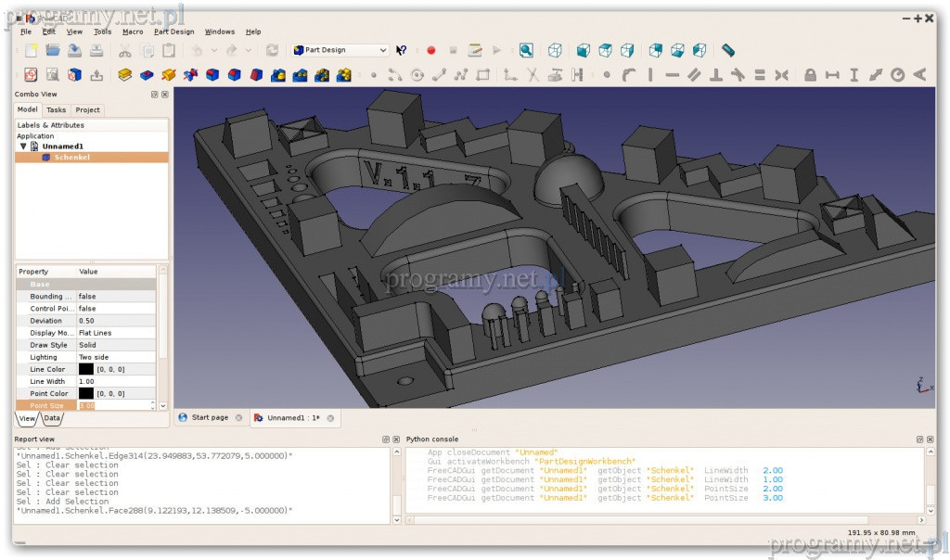Viewport: 950px width, 560px height.
Task: Open the undo history dropdown arrow
Action: (214, 50)
